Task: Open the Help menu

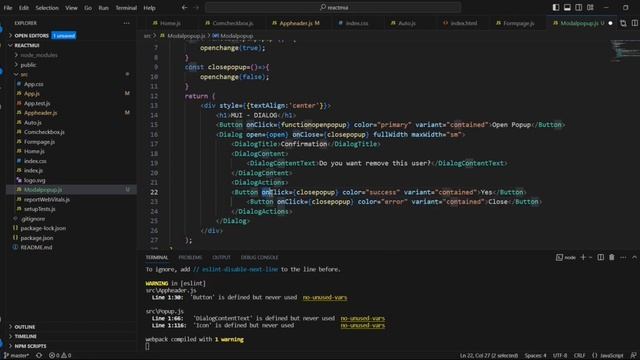Action: 149,7
